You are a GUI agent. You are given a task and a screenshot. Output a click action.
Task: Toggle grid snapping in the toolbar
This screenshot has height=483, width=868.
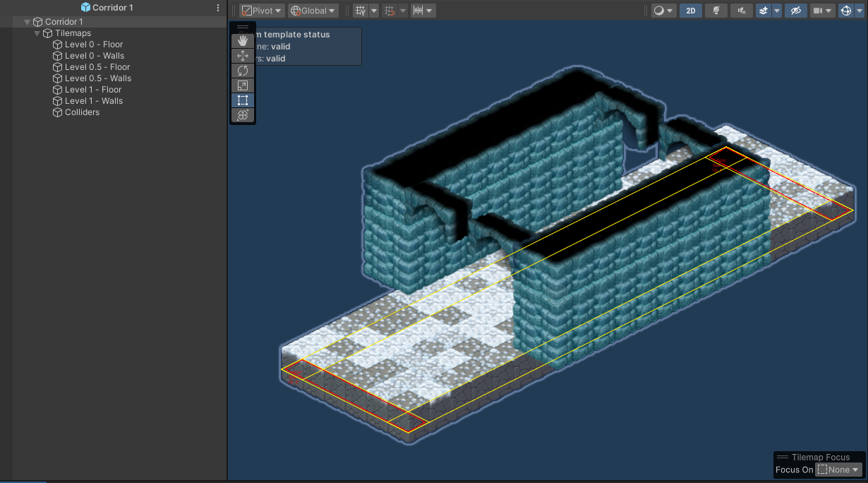pos(389,10)
